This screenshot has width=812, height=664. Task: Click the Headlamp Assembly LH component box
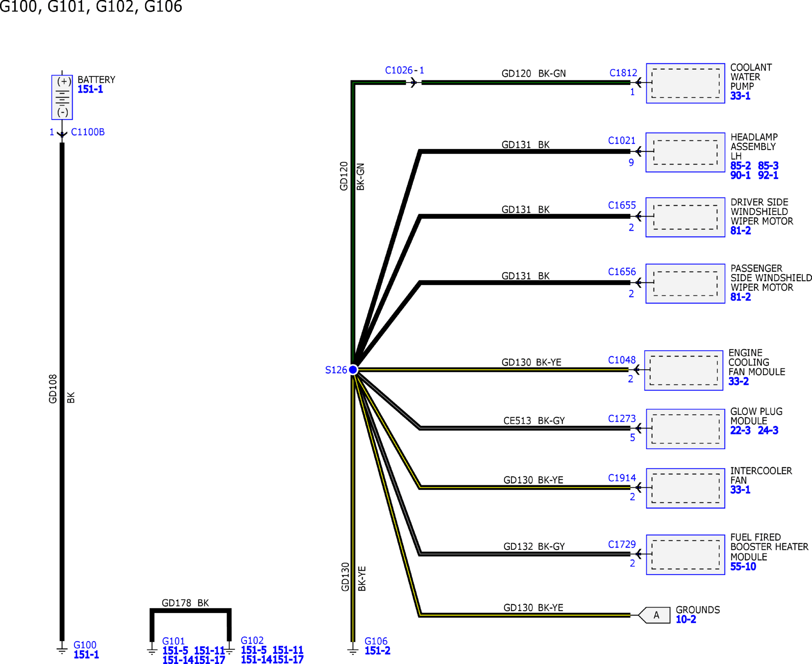point(685,152)
